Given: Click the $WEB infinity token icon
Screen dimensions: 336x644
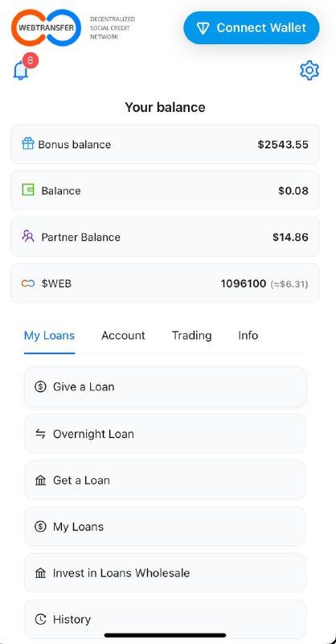Looking at the screenshot, I should click(28, 283).
